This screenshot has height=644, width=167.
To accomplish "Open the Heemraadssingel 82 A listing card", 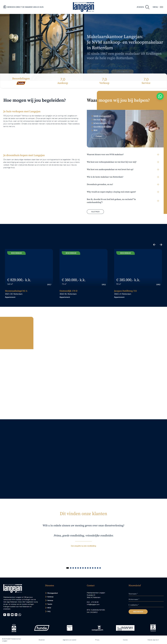I will pos(29,274).
